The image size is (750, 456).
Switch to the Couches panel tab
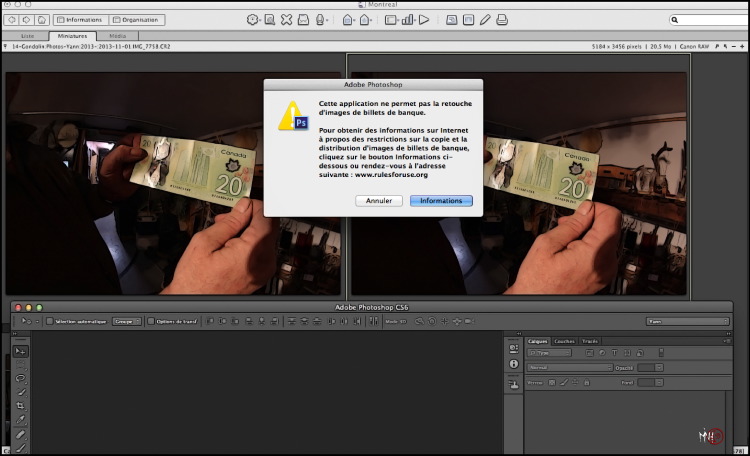[x=564, y=341]
